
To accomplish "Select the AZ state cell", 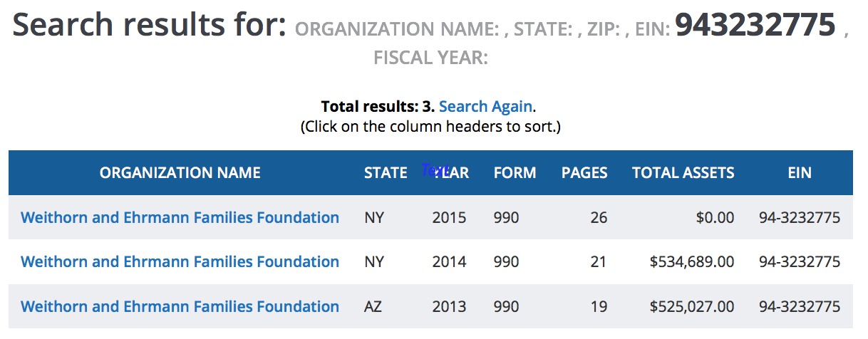I will point(374,307).
